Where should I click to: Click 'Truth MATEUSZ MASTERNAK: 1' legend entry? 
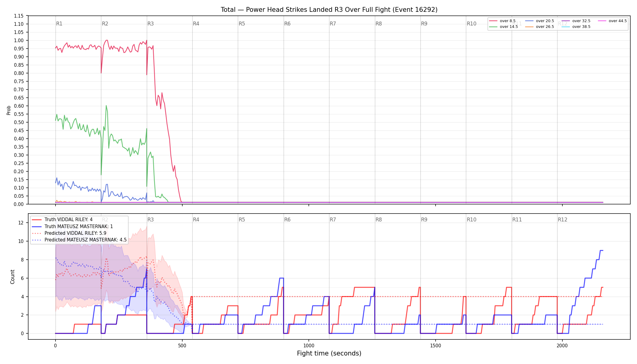(72, 226)
